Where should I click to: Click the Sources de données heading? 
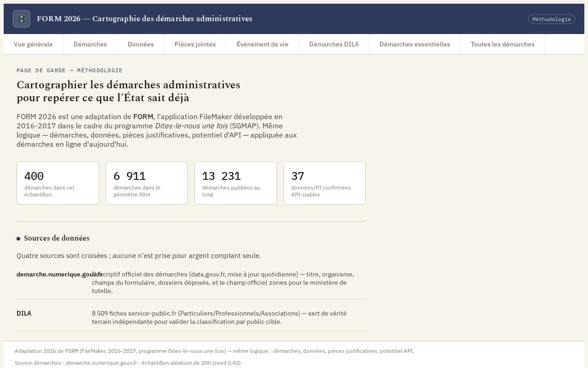(x=57, y=238)
